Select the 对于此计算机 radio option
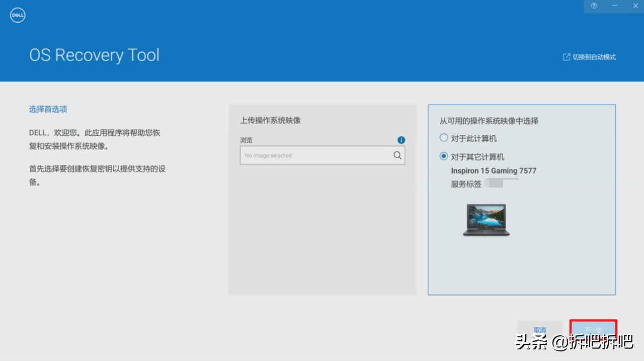Screen dimensions: 644x361 (443, 137)
